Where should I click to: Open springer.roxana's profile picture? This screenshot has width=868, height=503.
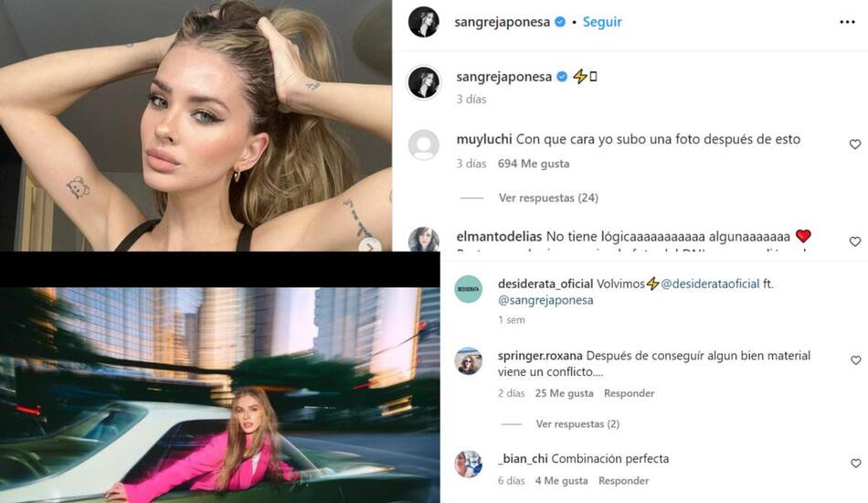(x=469, y=361)
